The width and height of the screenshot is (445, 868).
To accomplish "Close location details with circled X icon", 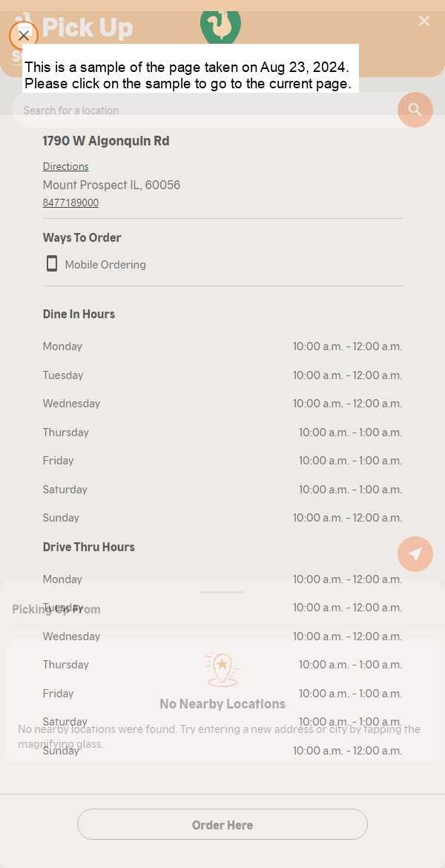I will pyautogui.click(x=23, y=36).
